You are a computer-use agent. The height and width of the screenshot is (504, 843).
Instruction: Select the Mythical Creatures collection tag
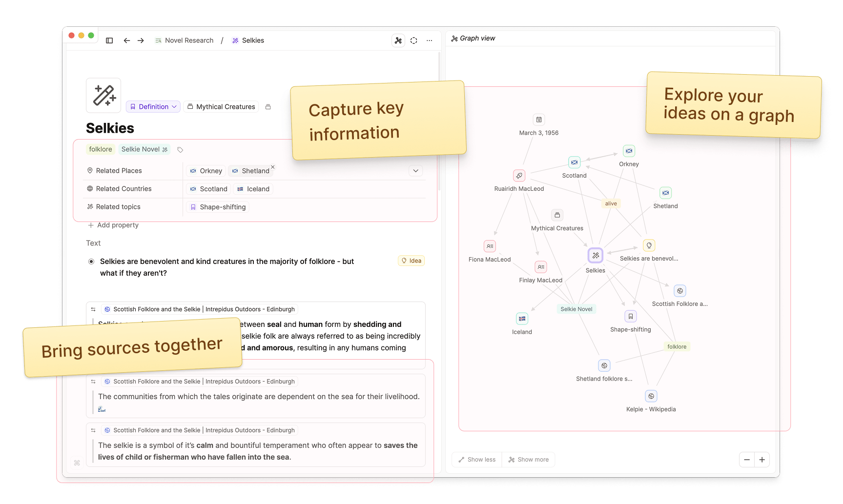(221, 107)
